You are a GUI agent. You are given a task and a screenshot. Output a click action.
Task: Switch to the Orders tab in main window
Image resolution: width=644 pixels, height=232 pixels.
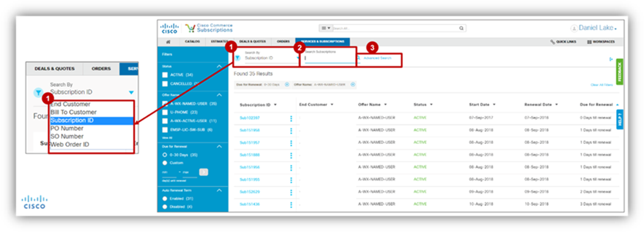point(283,41)
